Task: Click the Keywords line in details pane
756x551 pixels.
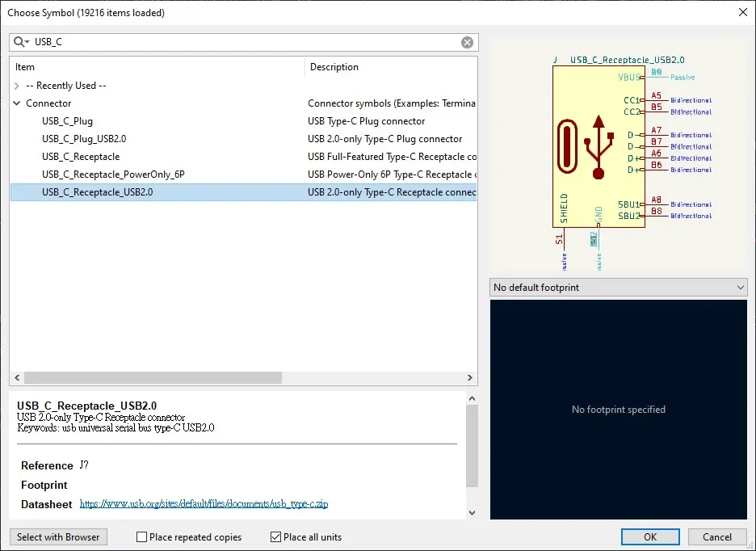Action: pos(115,428)
